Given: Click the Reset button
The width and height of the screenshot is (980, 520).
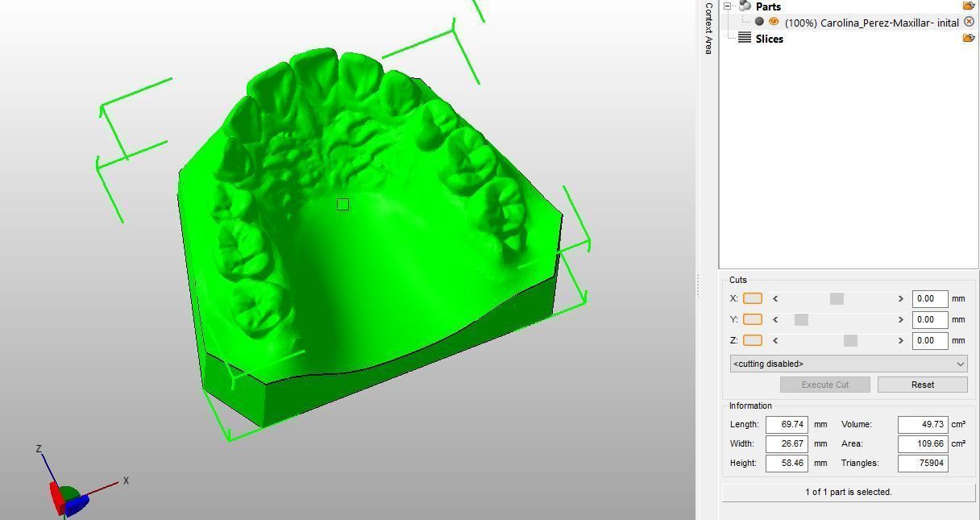Looking at the screenshot, I should (923, 385).
